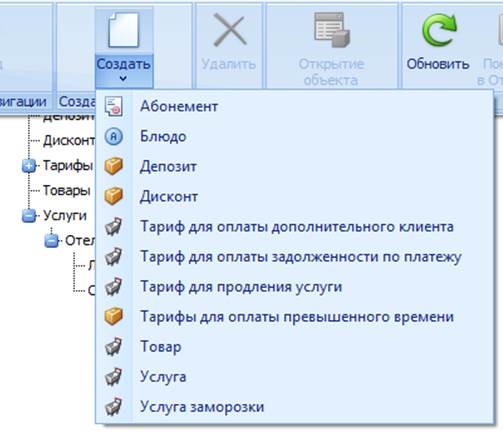The width and height of the screenshot is (503, 435).
Task: Select Дисконт from the create menu
Action: (x=169, y=196)
